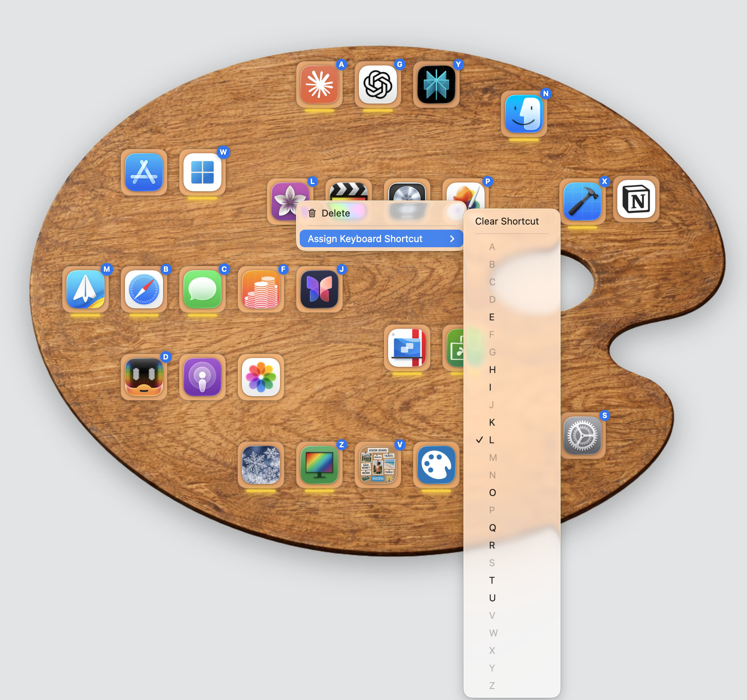This screenshot has height=700, width=747.
Task: Open Xcode
Action: pos(583,201)
